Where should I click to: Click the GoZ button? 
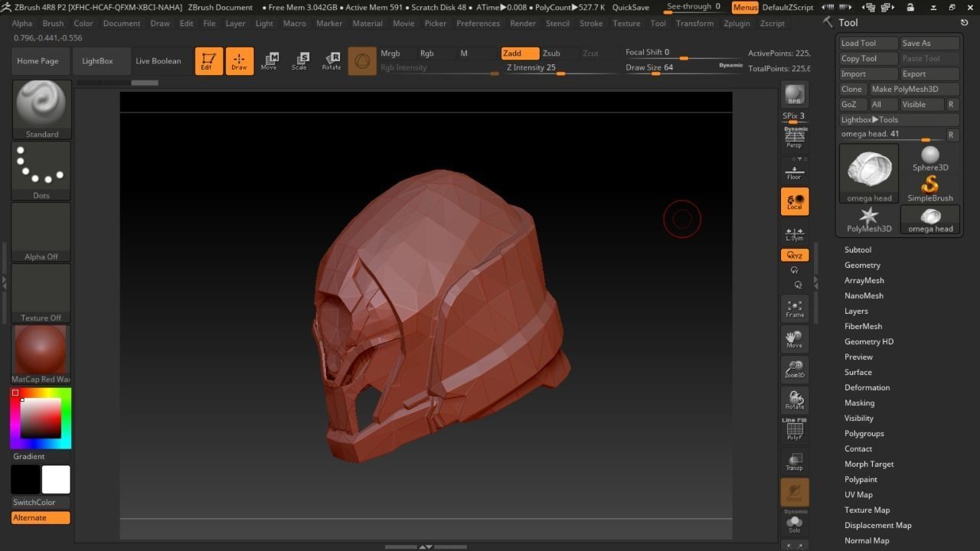(x=853, y=104)
